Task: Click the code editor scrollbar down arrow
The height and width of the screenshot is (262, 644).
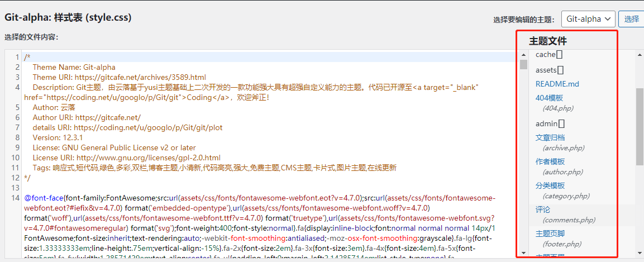Action: [523, 253]
